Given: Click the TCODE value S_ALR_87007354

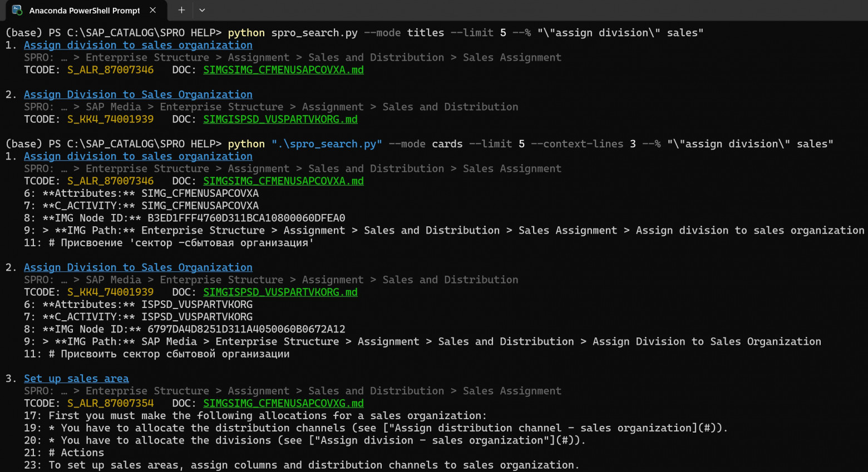Looking at the screenshot, I should [110, 403].
